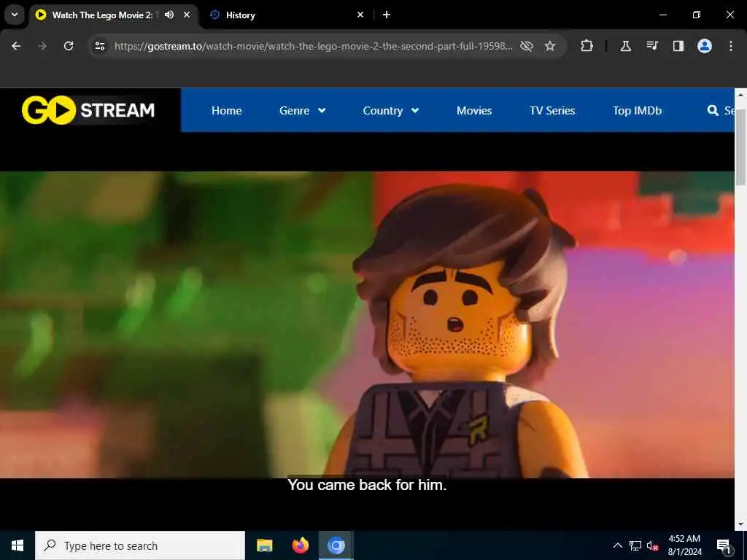Image resolution: width=747 pixels, height=560 pixels.
Task: Open the Movies section
Action: coord(474,111)
